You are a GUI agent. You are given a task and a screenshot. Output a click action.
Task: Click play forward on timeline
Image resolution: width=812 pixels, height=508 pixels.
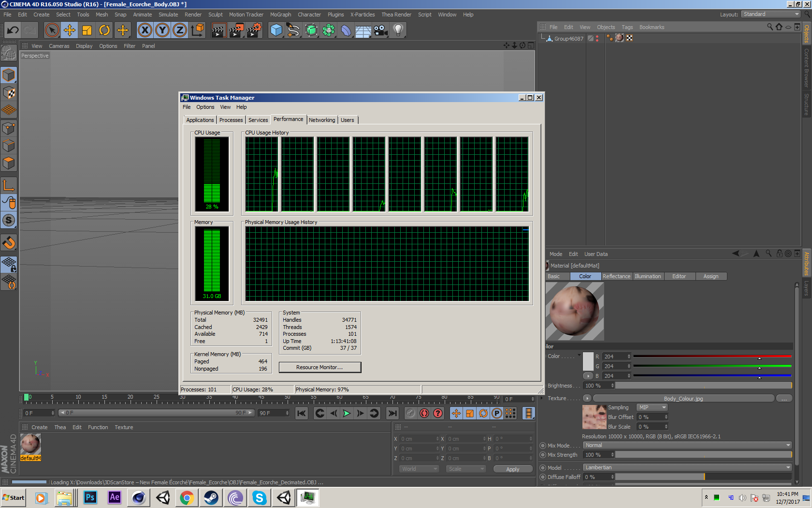point(347,413)
